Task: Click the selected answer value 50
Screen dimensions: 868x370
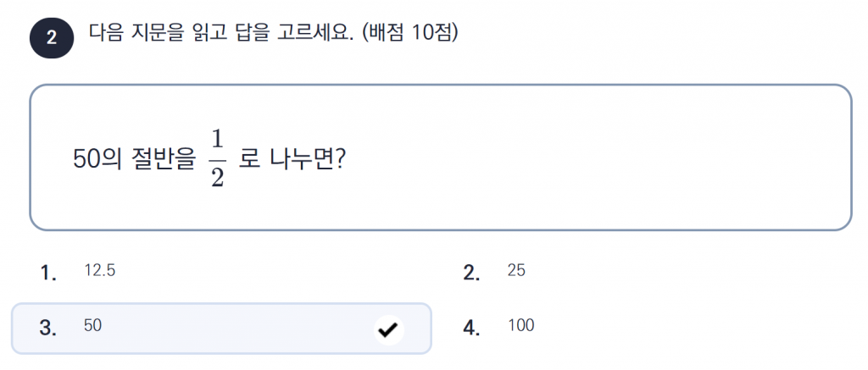Action: [93, 325]
